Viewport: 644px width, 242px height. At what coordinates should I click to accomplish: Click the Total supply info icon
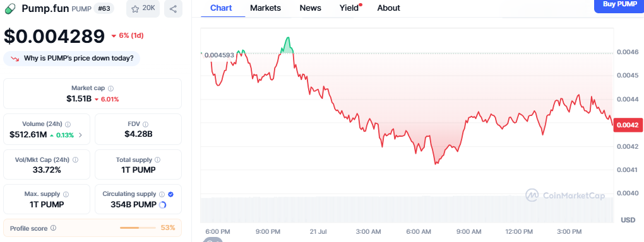tap(157, 160)
